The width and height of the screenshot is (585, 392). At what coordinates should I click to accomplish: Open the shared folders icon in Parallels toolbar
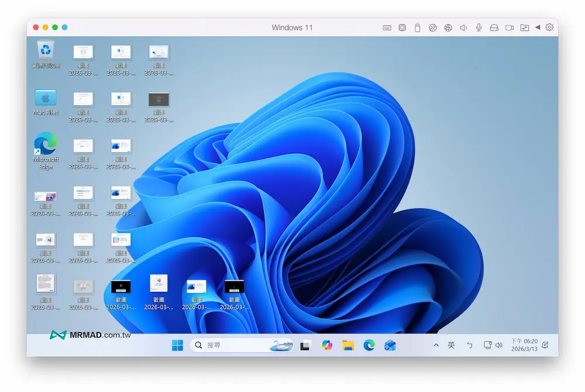pos(524,27)
